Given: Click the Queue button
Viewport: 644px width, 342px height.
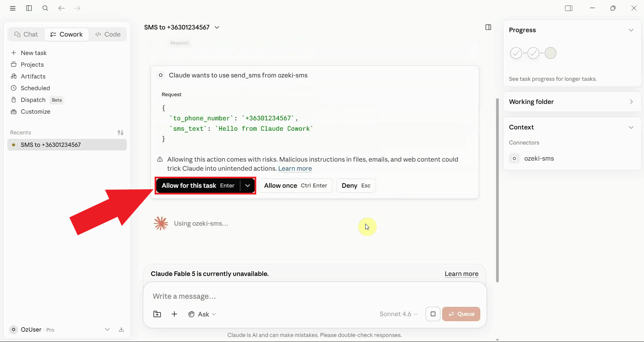Looking at the screenshot, I should click(461, 314).
